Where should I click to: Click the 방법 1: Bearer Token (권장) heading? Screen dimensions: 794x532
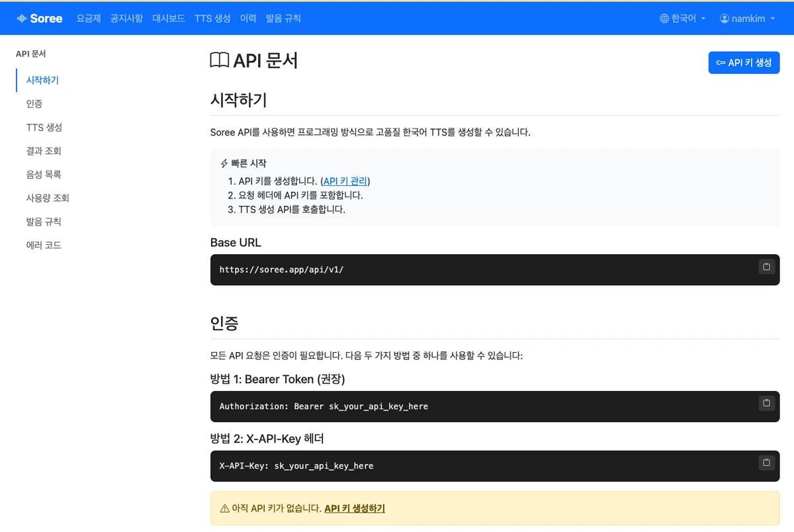278,379
